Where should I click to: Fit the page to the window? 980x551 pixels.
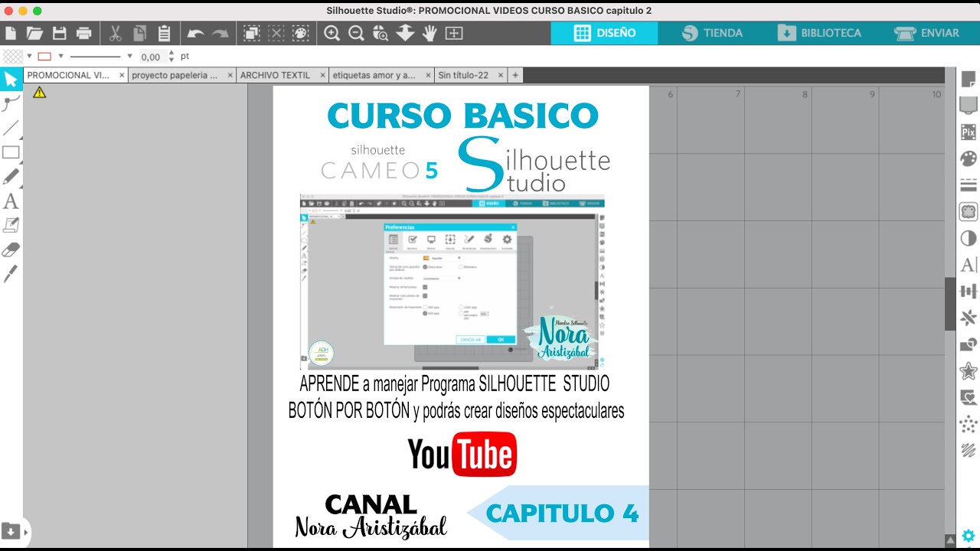pyautogui.click(x=454, y=34)
